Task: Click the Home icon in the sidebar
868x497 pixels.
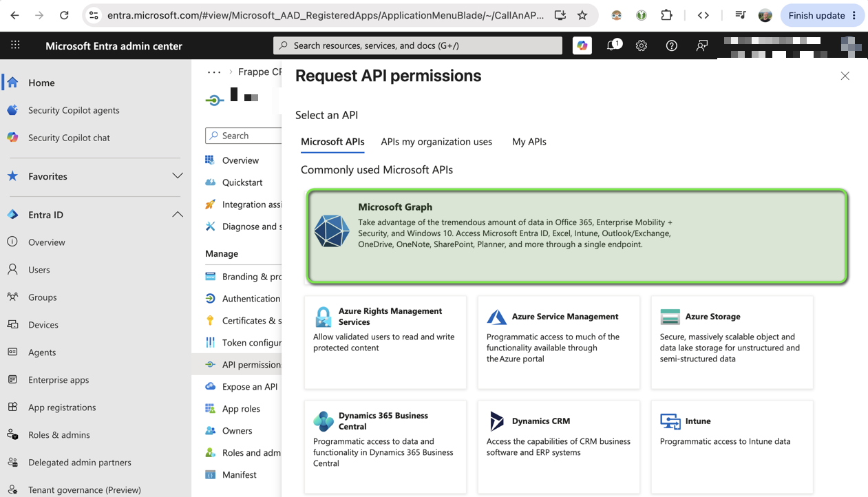Action: tap(12, 82)
